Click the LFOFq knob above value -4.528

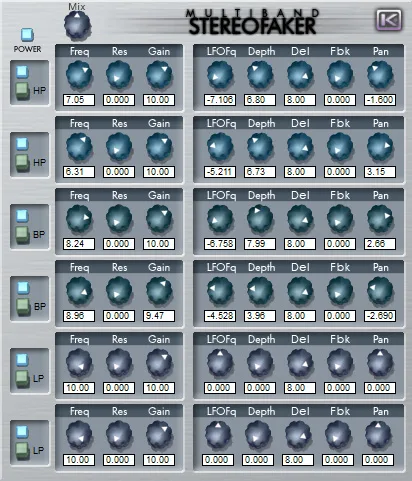point(220,291)
